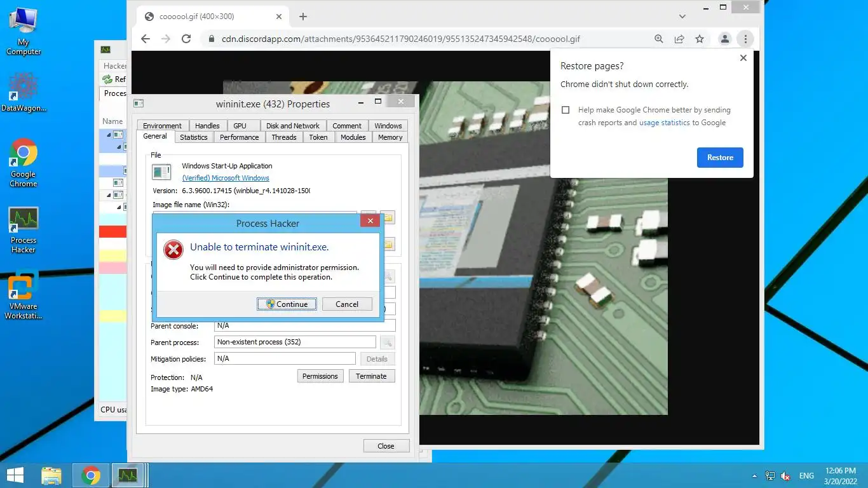Open the Threads tab
Image resolution: width=868 pixels, height=488 pixels.
pyautogui.click(x=284, y=137)
